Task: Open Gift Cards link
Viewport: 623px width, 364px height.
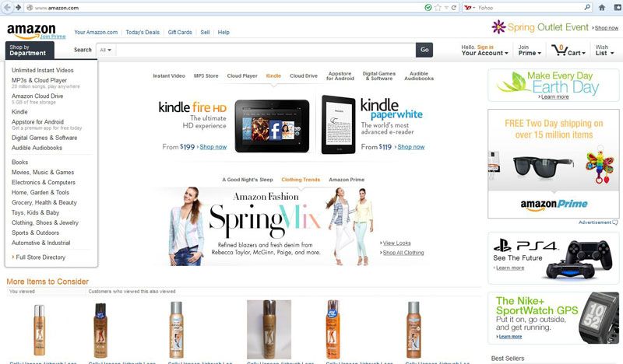Action: coord(180,32)
